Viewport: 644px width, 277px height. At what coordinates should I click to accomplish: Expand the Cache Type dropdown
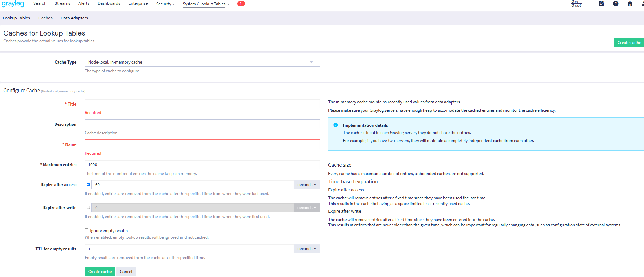point(202,62)
